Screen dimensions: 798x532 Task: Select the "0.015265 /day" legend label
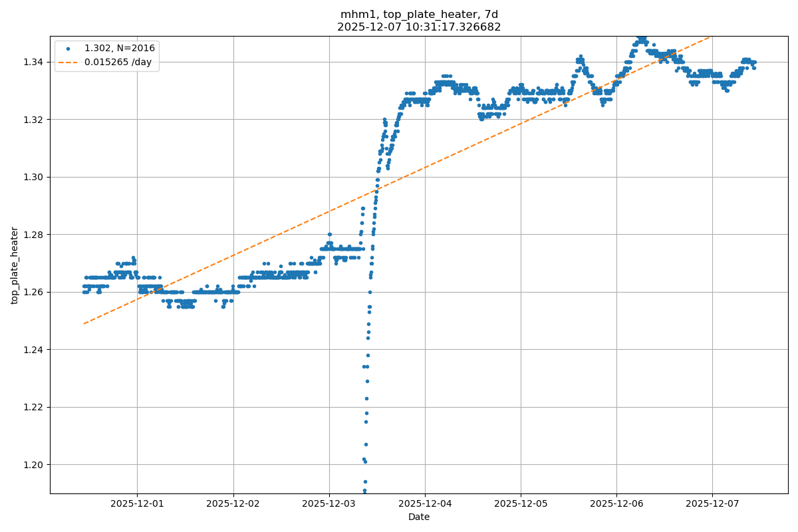[x=117, y=63]
